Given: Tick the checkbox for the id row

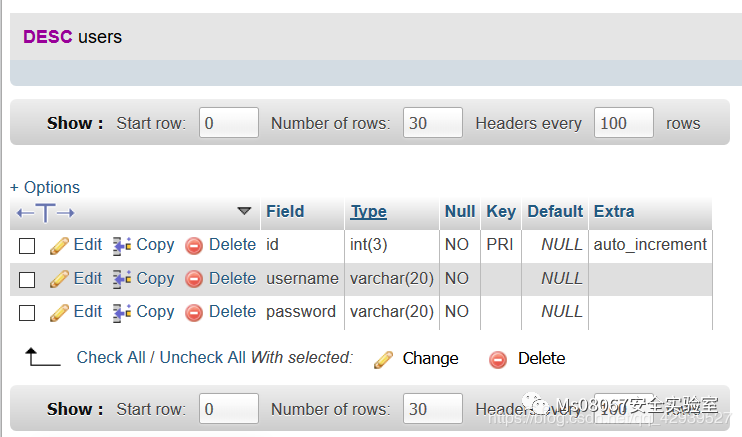Looking at the screenshot, I should (28, 246).
